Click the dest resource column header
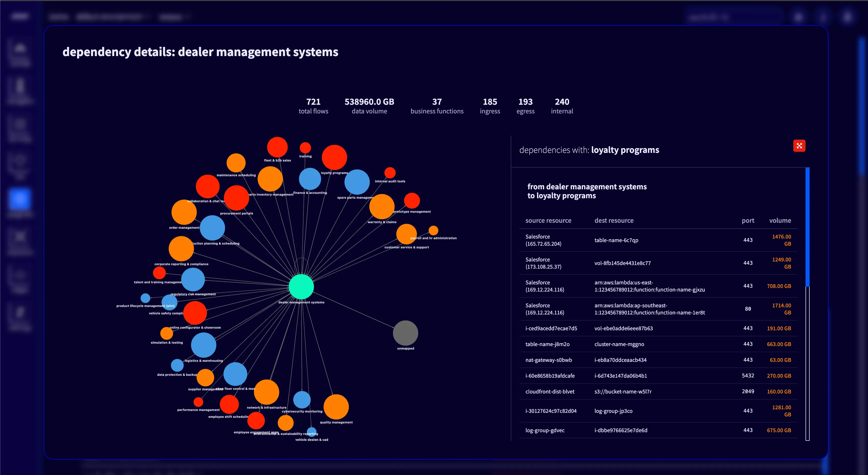This screenshot has width=868, height=475. (614, 220)
